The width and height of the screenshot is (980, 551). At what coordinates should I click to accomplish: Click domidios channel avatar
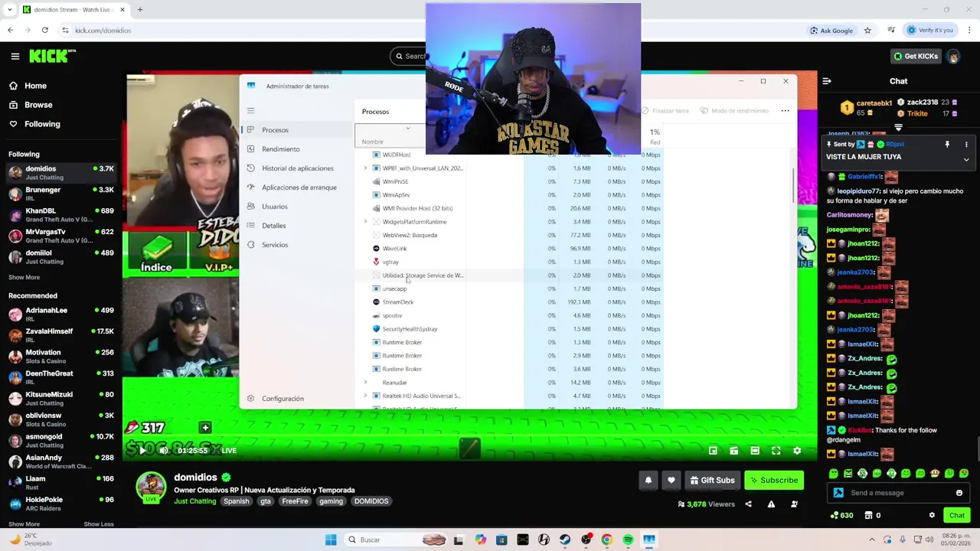[x=151, y=487]
